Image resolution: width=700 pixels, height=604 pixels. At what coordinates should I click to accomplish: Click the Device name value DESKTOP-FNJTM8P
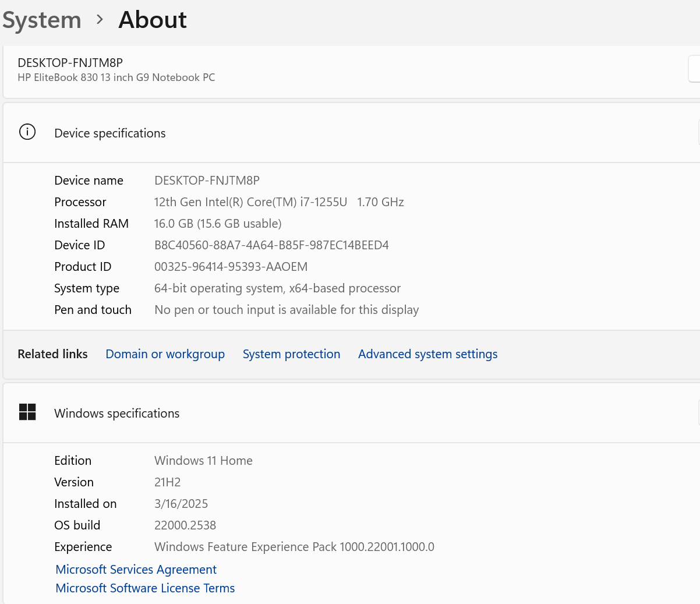click(x=207, y=181)
